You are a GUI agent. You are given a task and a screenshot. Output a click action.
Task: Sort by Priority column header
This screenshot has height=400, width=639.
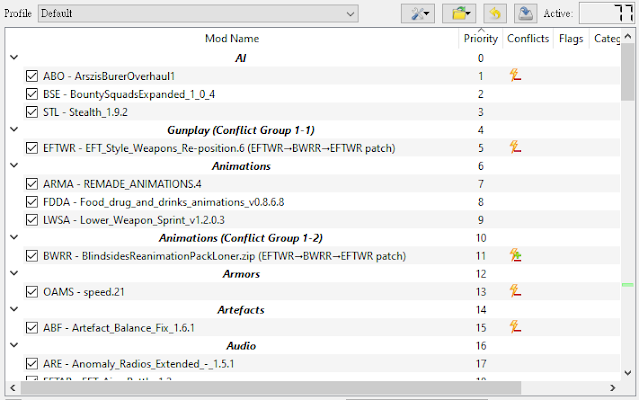[x=481, y=38]
